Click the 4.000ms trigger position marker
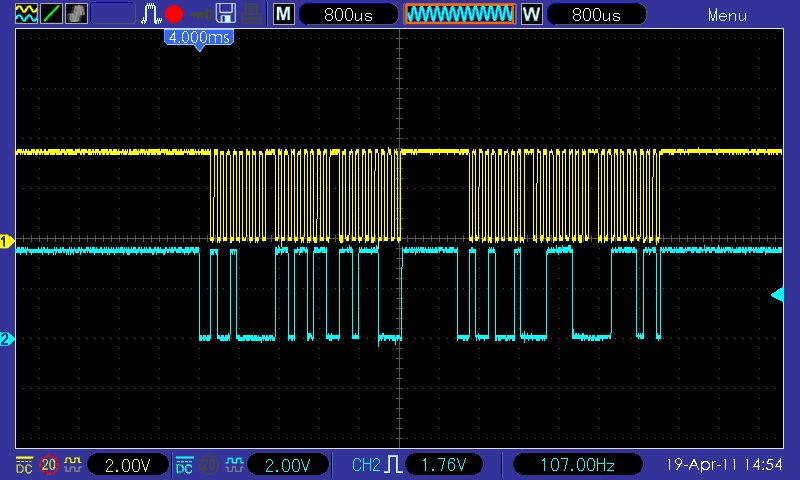 199,36
